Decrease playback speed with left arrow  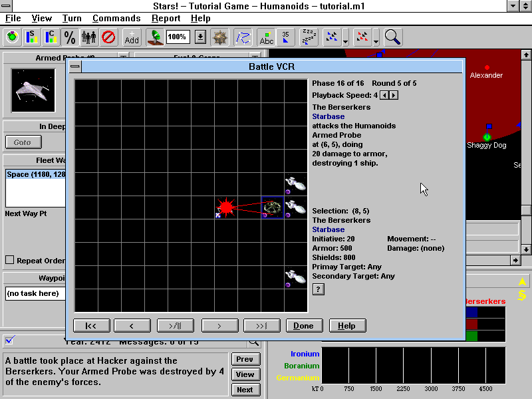tap(384, 95)
